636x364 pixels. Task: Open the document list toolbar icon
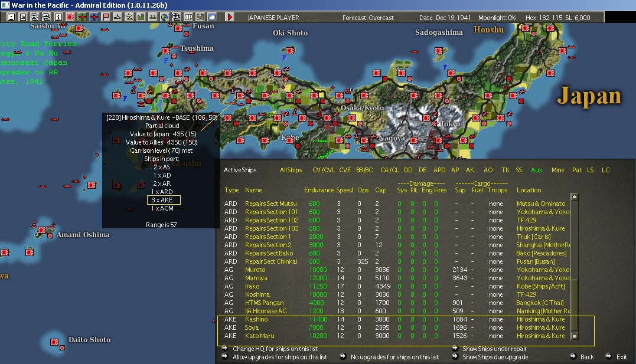[x=22, y=17]
